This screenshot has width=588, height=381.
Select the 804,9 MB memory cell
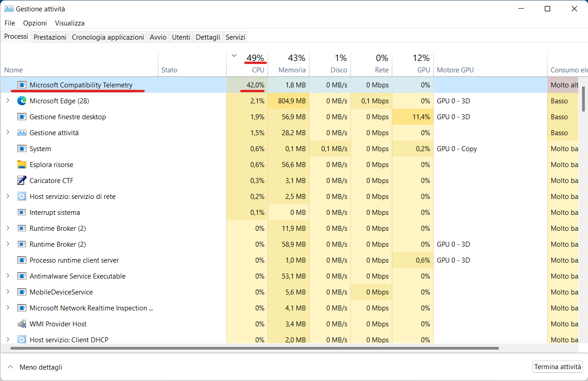[289, 101]
